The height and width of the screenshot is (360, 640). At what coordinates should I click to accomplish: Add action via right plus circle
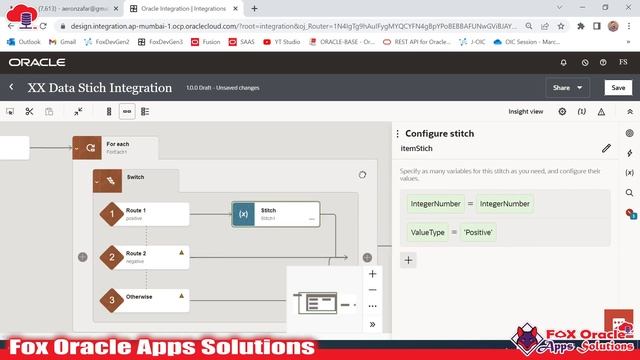tap(367, 258)
